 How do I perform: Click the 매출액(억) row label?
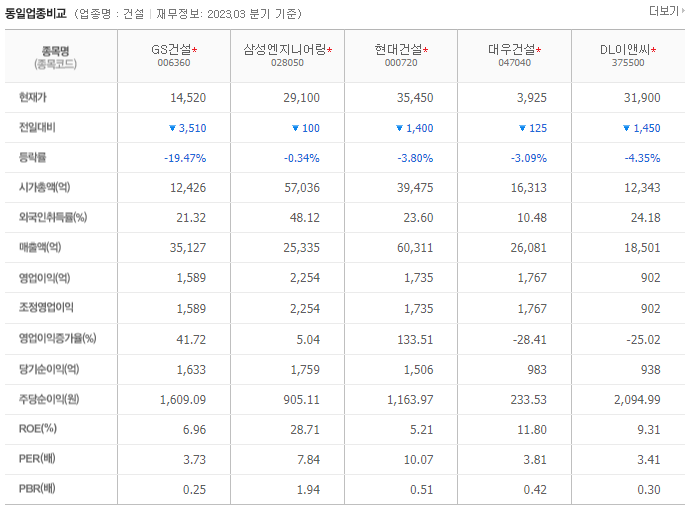coord(40,247)
